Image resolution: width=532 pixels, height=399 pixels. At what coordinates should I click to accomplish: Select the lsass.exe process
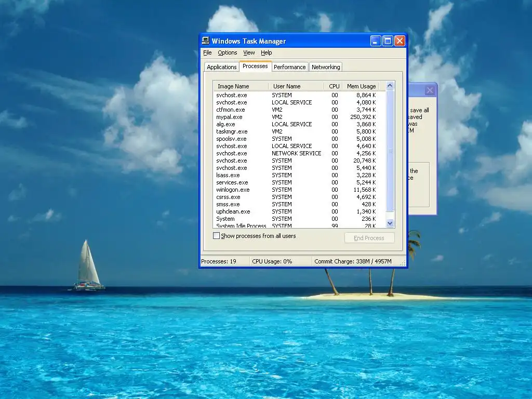[300, 175]
